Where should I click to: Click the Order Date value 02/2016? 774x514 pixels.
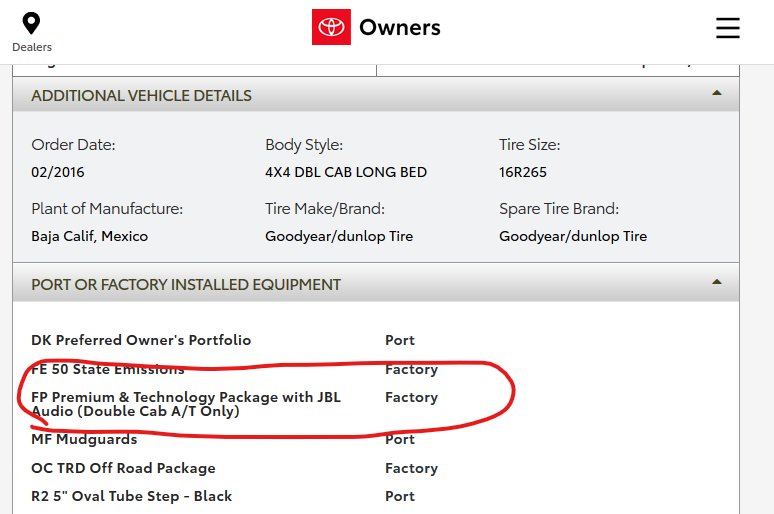pyautogui.click(x=57, y=172)
